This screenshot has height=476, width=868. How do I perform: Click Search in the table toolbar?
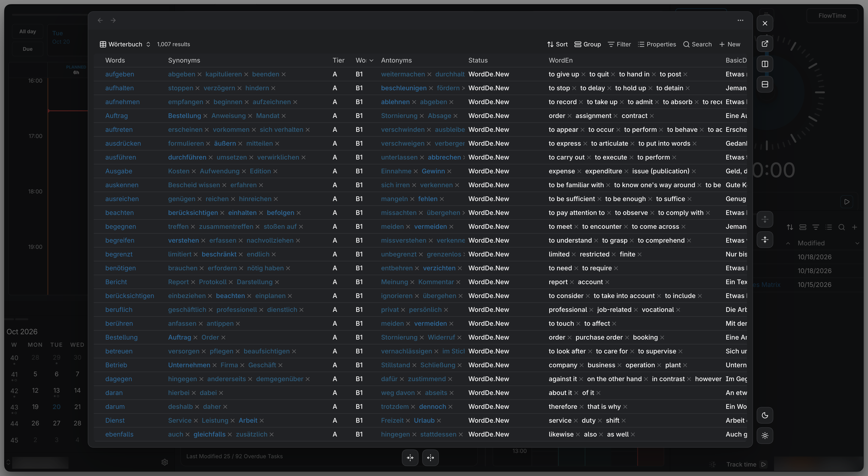[x=697, y=44]
